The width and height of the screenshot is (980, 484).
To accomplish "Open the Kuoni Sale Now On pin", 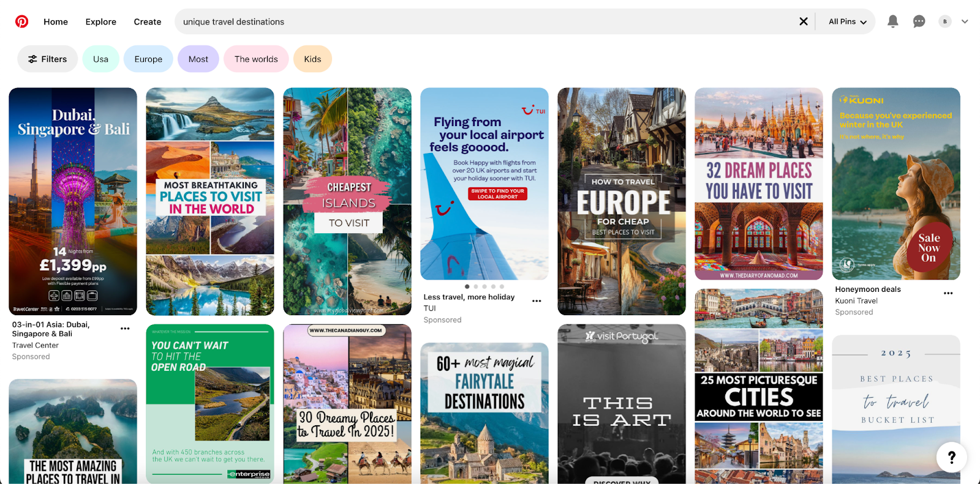I will pyautogui.click(x=896, y=184).
